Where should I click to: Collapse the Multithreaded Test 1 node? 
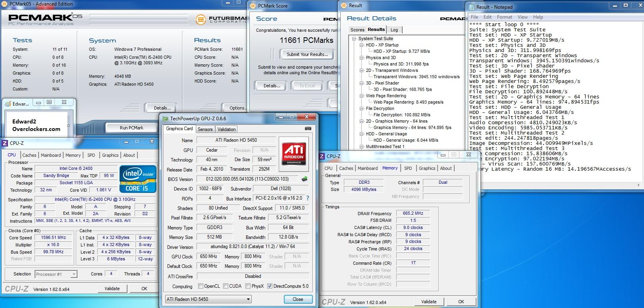361,146
